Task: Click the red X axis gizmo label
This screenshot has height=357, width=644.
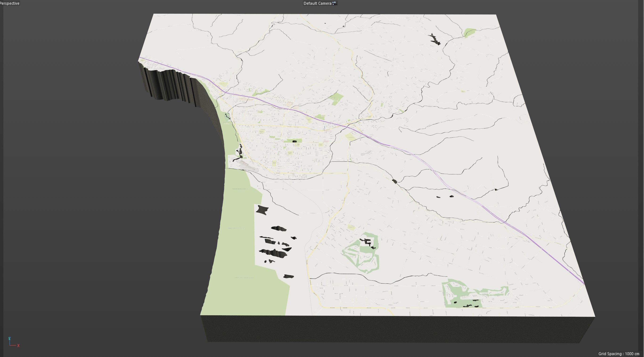Action: [x=18, y=345]
